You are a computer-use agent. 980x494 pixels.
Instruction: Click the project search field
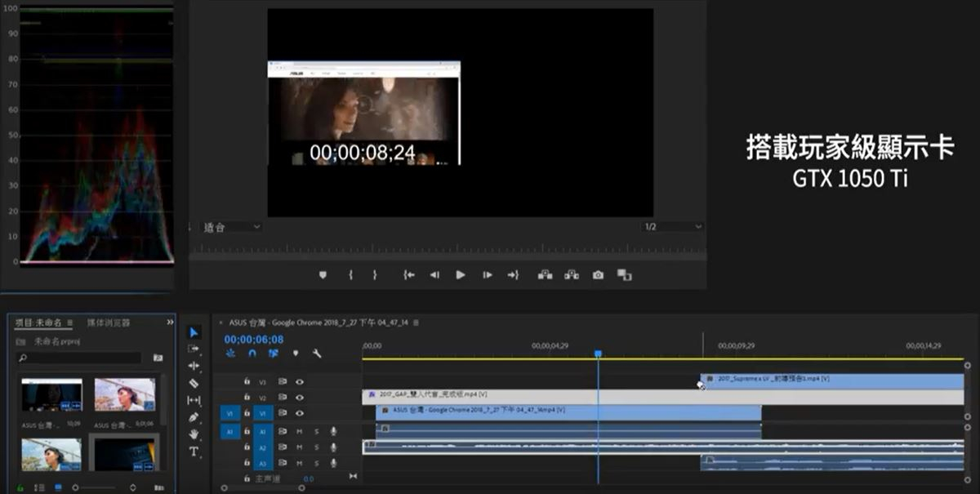pyautogui.click(x=78, y=358)
